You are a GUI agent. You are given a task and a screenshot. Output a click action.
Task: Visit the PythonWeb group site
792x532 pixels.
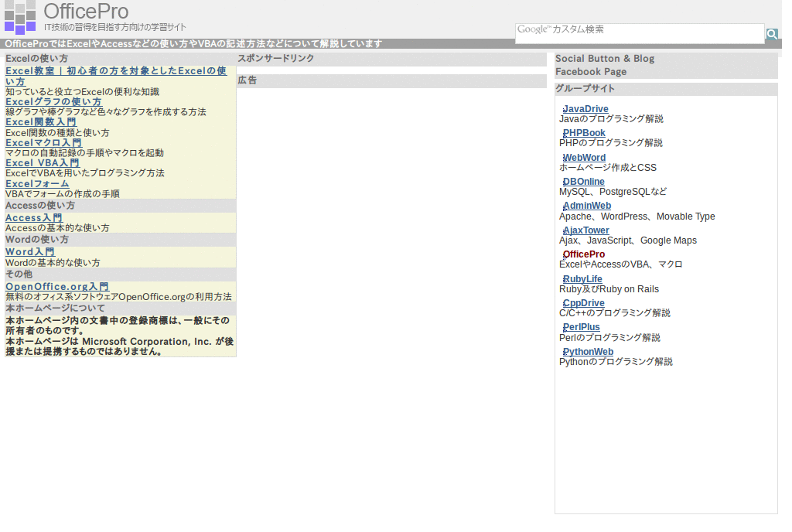tap(588, 351)
